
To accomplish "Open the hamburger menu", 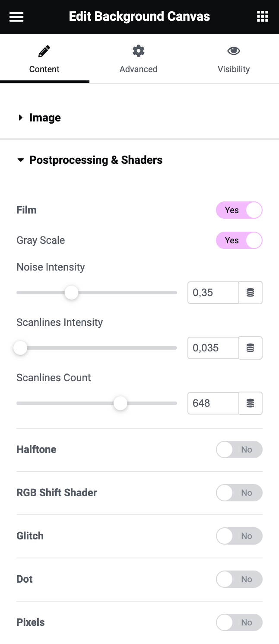I will pos(16,17).
